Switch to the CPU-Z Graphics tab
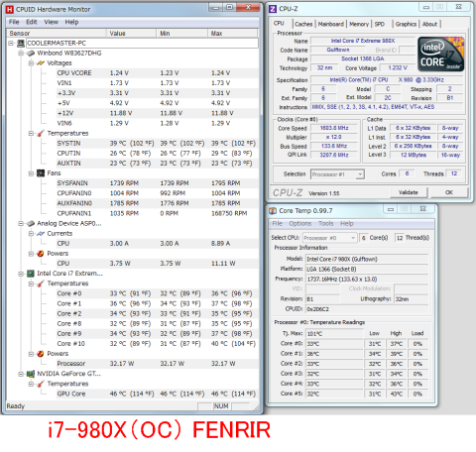This screenshot has height=452, width=476. pyautogui.click(x=406, y=24)
